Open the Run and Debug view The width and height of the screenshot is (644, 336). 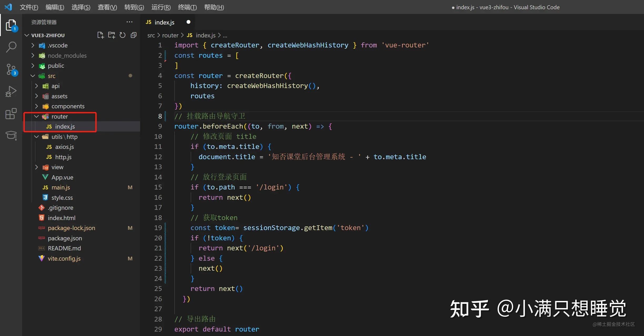click(x=11, y=91)
